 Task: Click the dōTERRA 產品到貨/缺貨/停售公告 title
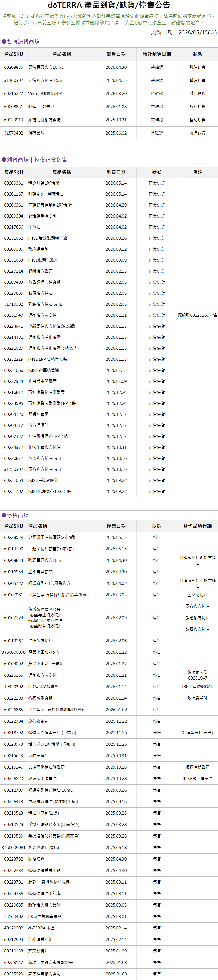(109, 5)
